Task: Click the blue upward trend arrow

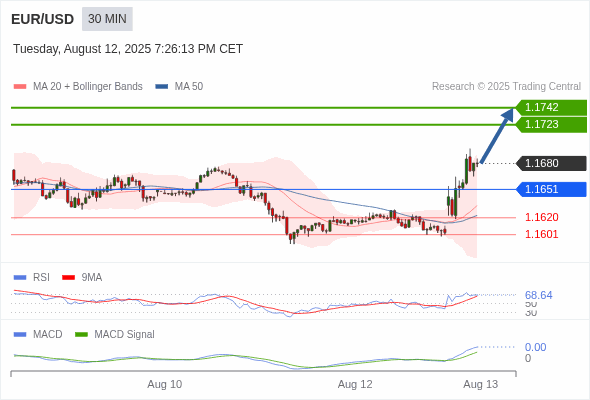Action: point(497,135)
